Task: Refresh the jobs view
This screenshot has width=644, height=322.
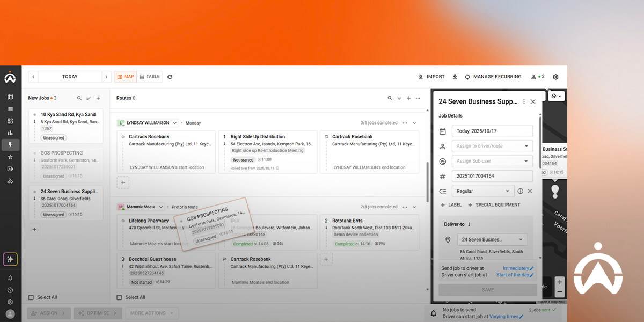Action: [x=170, y=77]
